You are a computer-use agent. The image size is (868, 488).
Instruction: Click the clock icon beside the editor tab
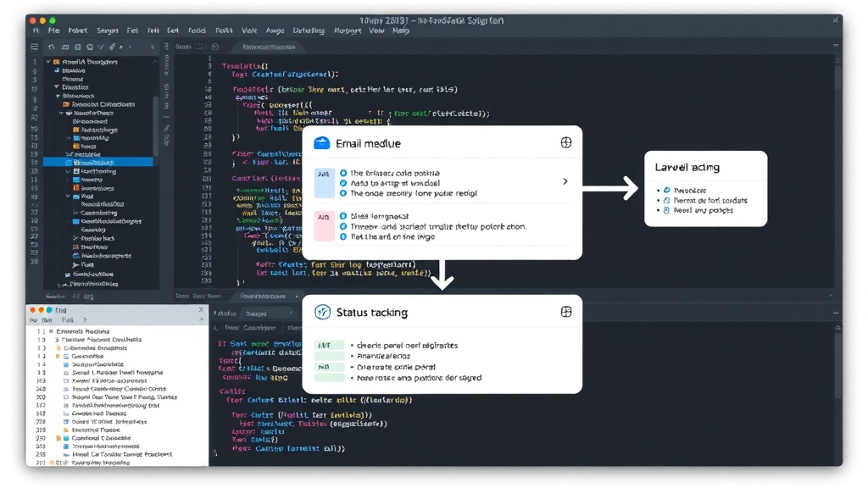point(214,47)
